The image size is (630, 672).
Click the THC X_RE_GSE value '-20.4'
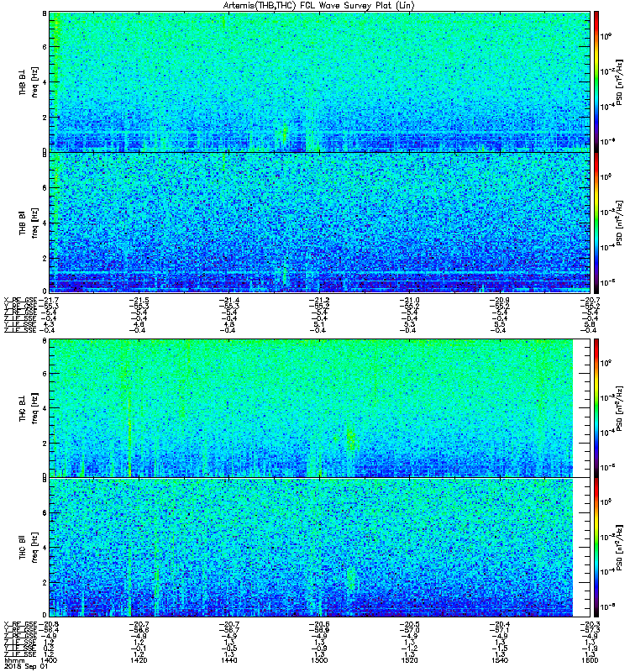click(500, 624)
